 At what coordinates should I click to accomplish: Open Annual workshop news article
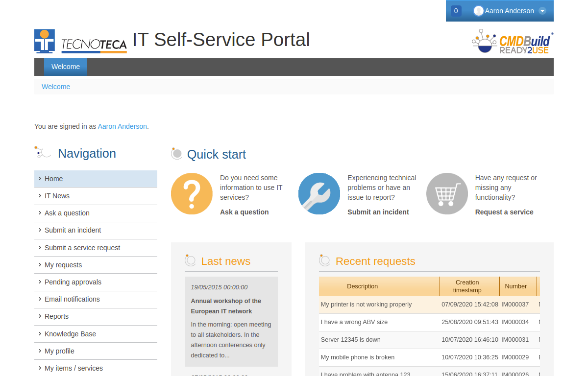click(x=226, y=306)
